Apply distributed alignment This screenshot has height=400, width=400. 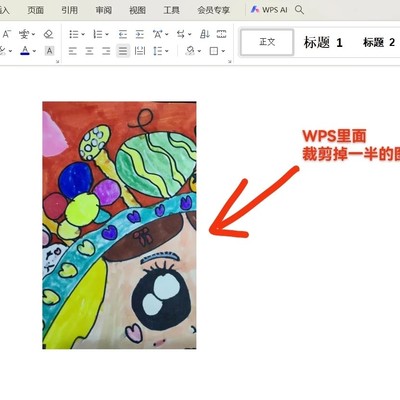[140, 51]
